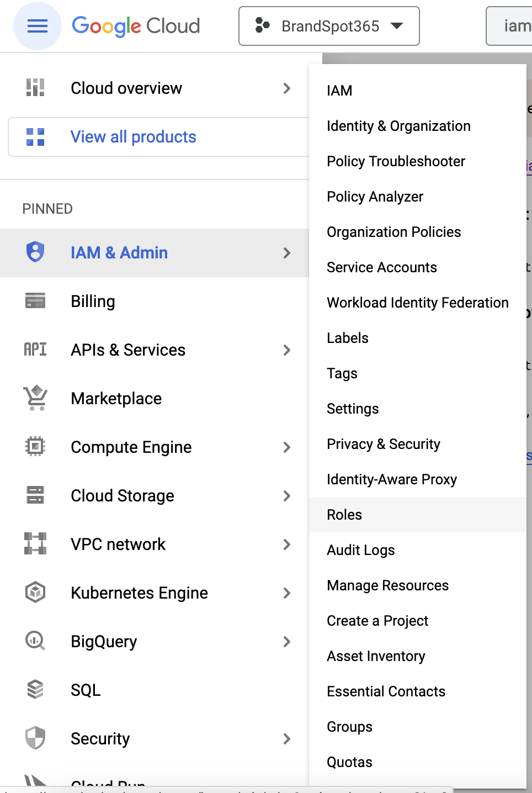This screenshot has width=532, height=793.
Task: Choose Create a Project
Action: coord(417,621)
